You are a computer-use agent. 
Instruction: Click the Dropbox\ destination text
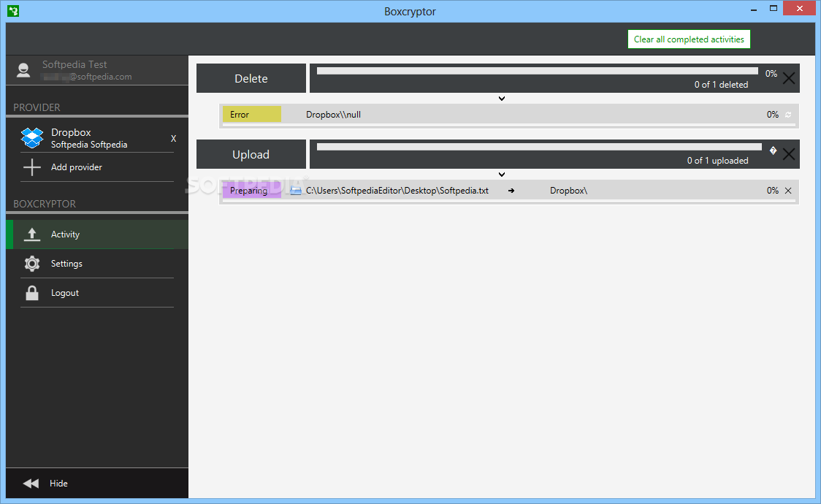568,191
